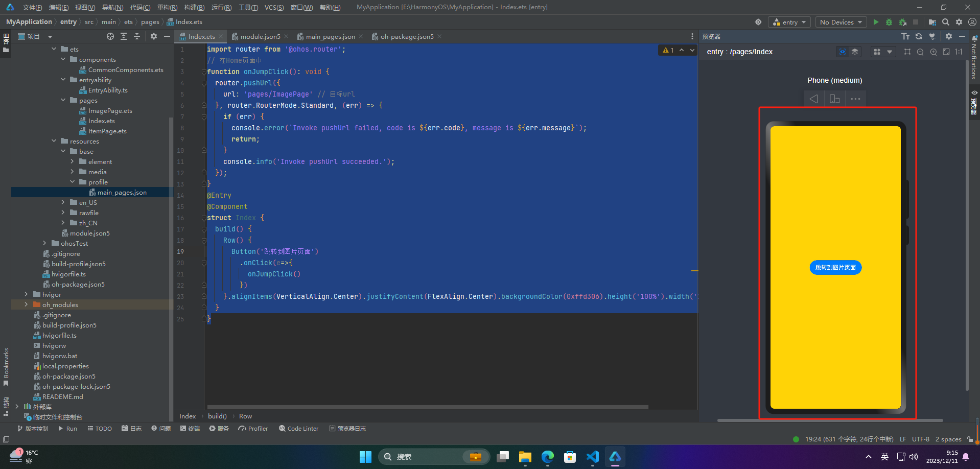Viewport: 980px width, 469px height.
Task: Click the green Run button in toolbar
Action: [x=876, y=22]
